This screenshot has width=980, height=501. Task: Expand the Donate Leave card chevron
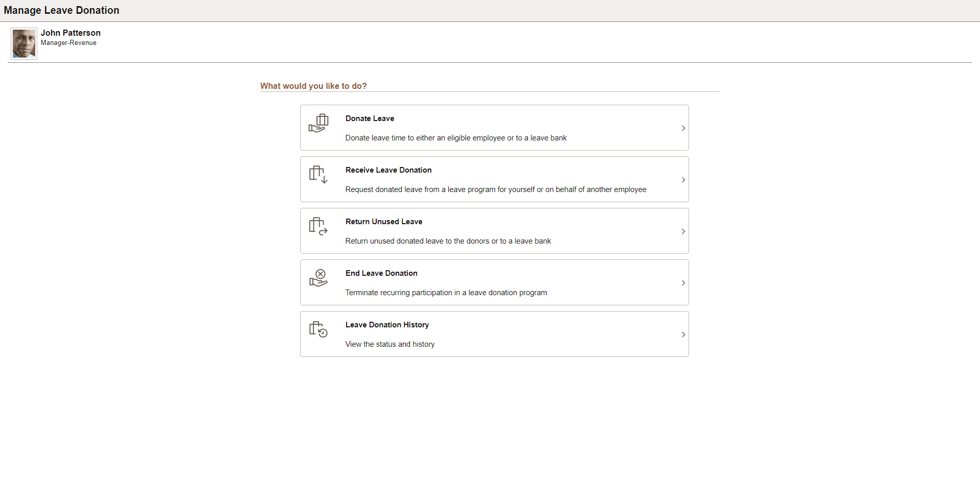click(x=683, y=128)
